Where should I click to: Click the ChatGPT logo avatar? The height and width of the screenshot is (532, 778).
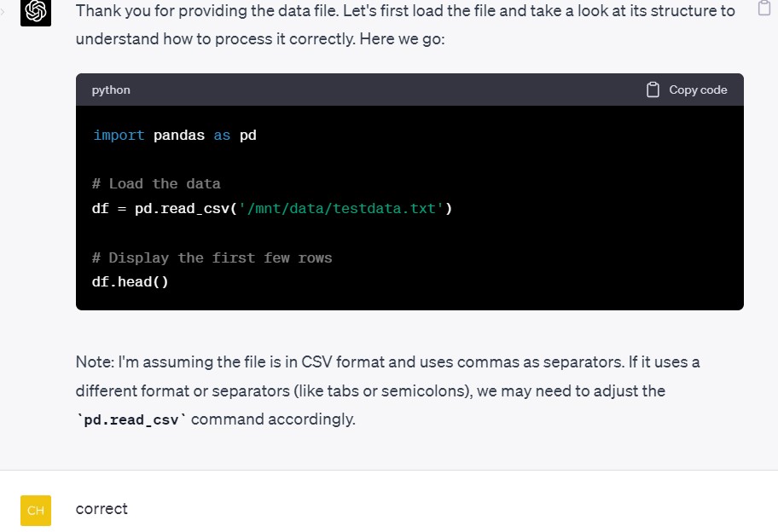coord(36,12)
